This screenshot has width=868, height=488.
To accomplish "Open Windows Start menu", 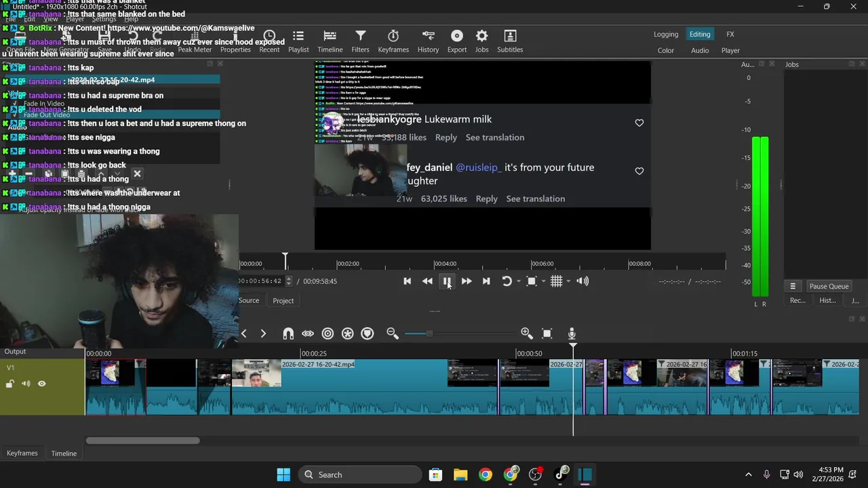I will 283,474.
